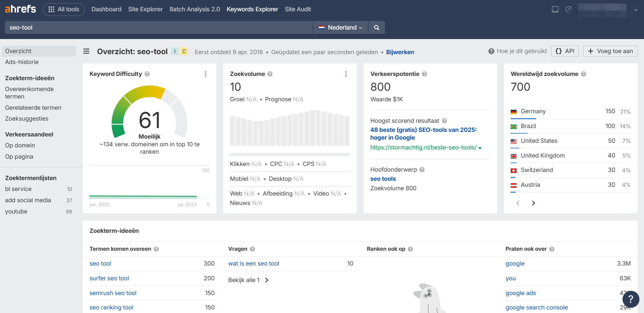Open 'surfer seo tool' keyword
This screenshot has width=644, height=313.
(x=109, y=278)
